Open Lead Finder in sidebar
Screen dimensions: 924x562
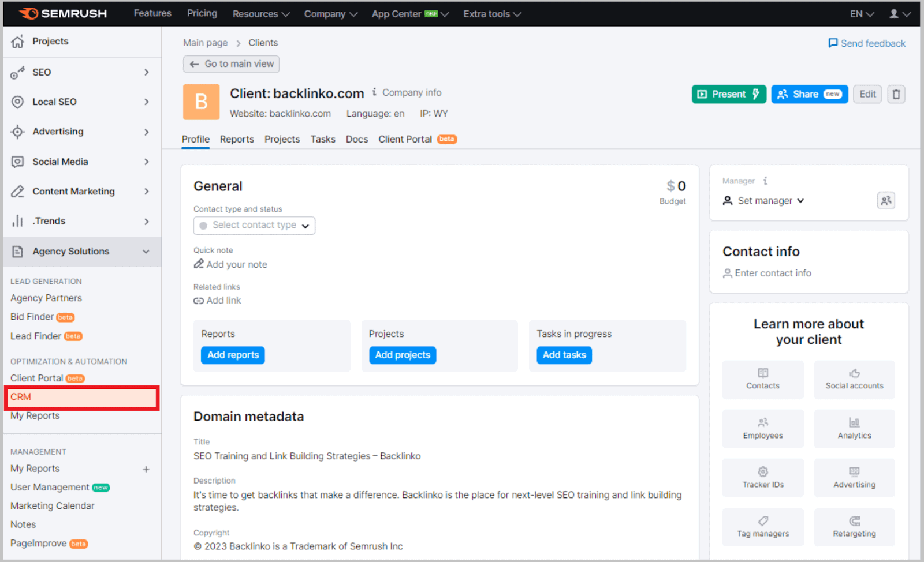[x=46, y=336]
